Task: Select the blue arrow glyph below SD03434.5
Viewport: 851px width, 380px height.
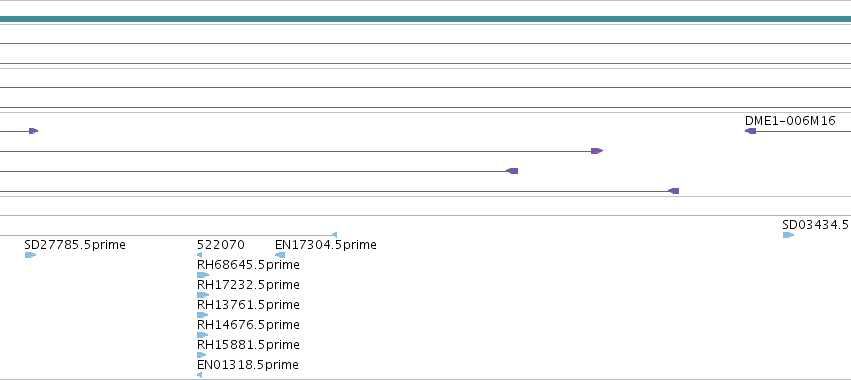Action: tap(788, 235)
